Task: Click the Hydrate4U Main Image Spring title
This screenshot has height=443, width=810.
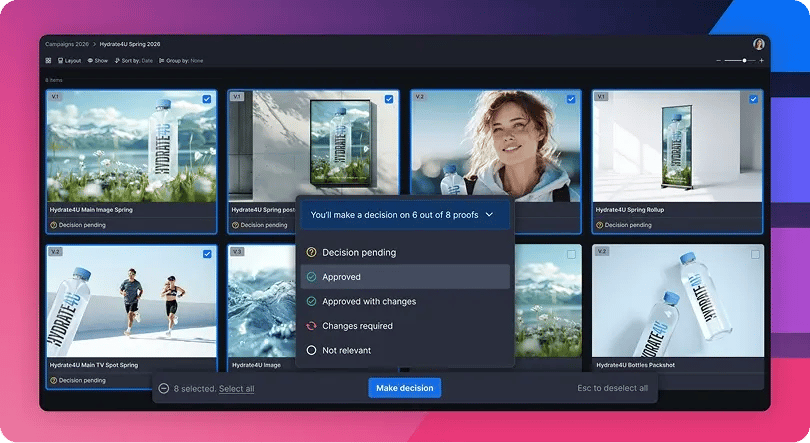Action: (x=91, y=210)
